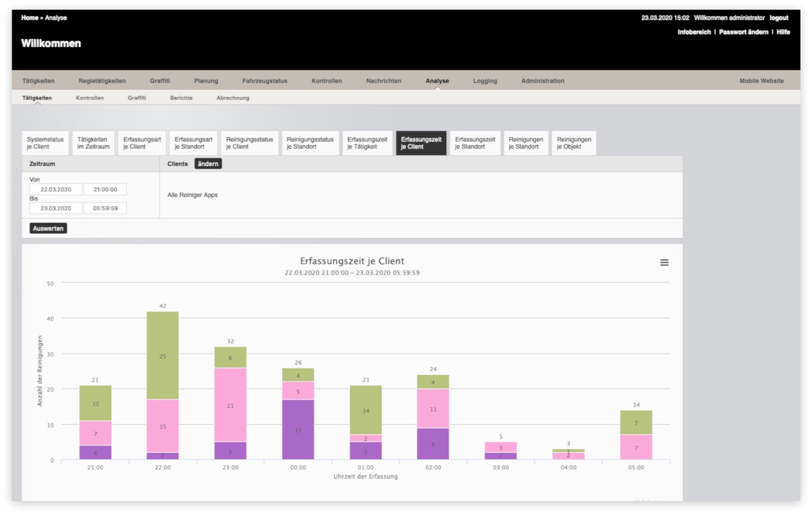The image size is (812, 514).
Task: Open the Berichte submenu item
Action: coord(181,98)
